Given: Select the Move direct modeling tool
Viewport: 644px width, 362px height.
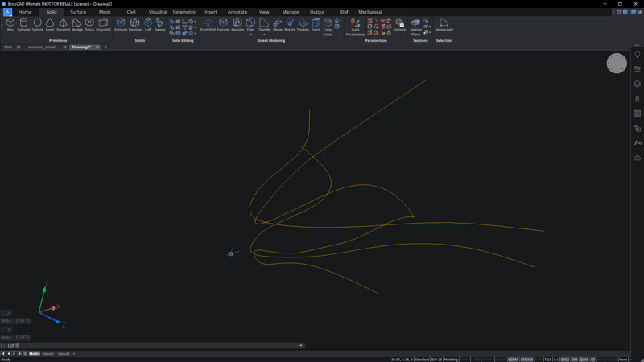Looking at the screenshot, I should coord(278,25).
